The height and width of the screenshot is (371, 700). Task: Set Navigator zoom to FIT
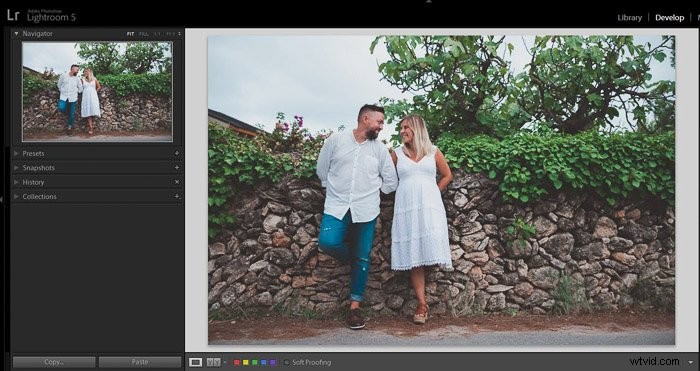click(130, 34)
